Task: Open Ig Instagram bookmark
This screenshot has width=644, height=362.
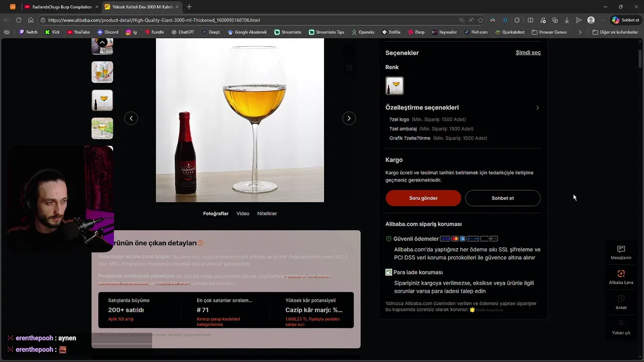Action: pyautogui.click(x=131, y=32)
